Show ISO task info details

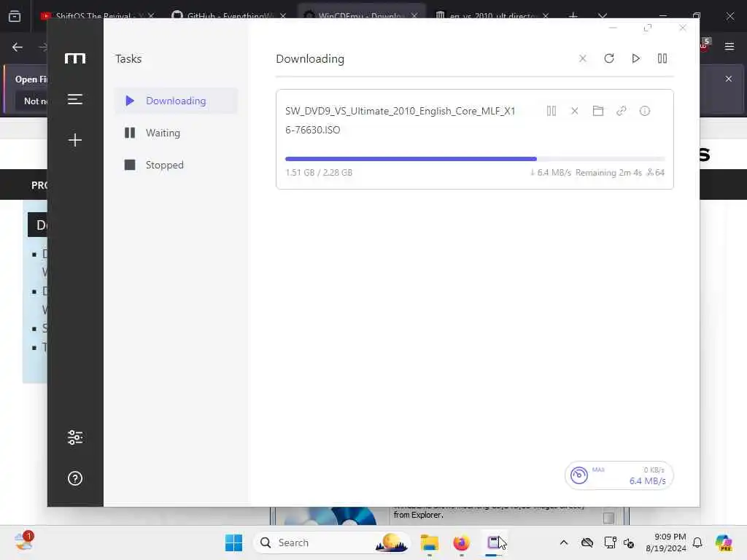[x=645, y=111]
